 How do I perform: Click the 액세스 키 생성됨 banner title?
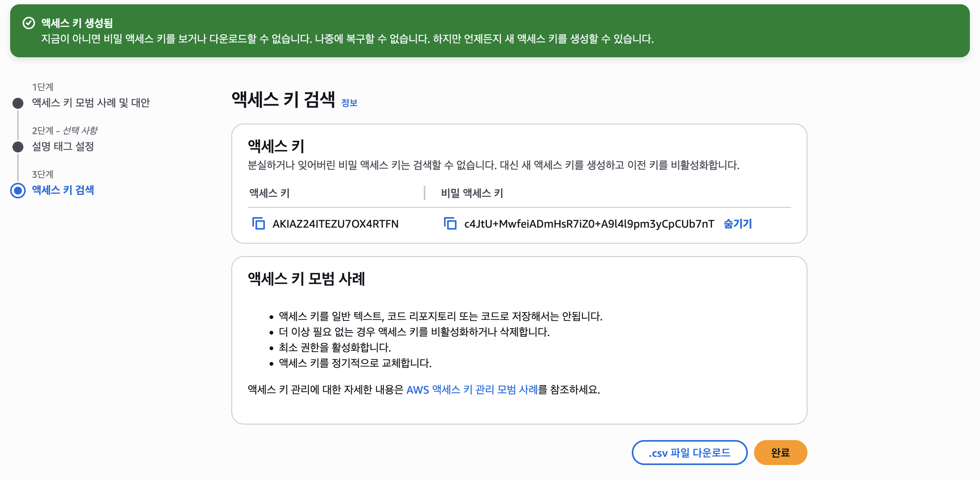(x=77, y=23)
